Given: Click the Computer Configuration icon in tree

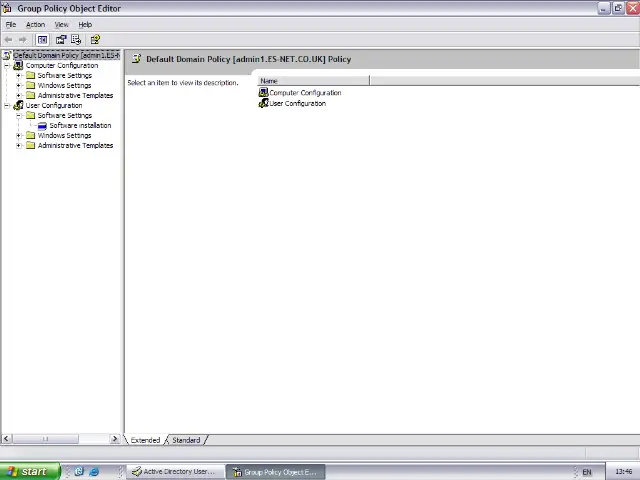Looking at the screenshot, I should click(x=18, y=65).
